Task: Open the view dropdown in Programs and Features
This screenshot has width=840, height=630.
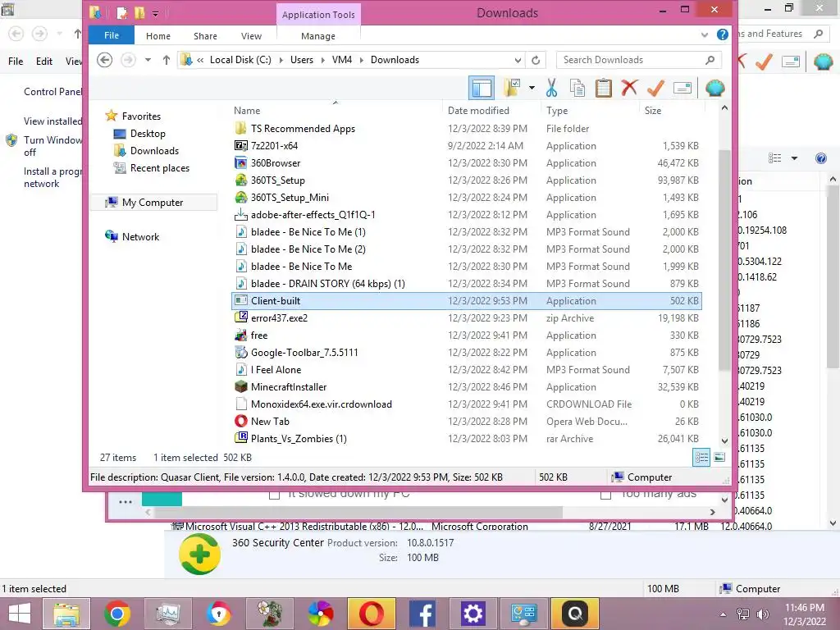Action: pos(794,158)
